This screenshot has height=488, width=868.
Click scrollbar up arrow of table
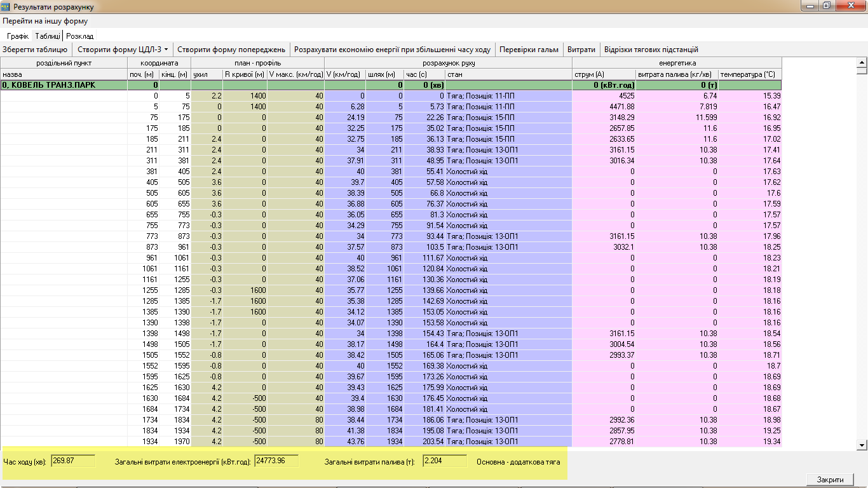[862, 62]
